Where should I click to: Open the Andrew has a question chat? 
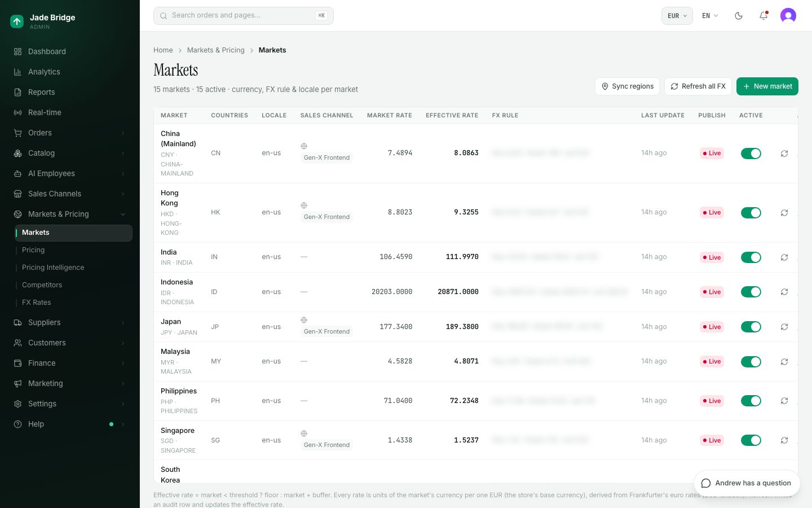(x=747, y=483)
